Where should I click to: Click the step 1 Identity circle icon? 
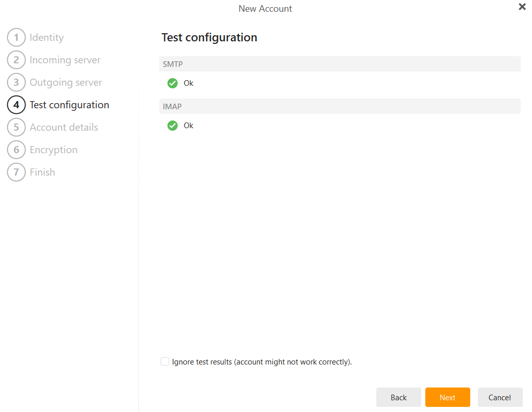(16, 37)
